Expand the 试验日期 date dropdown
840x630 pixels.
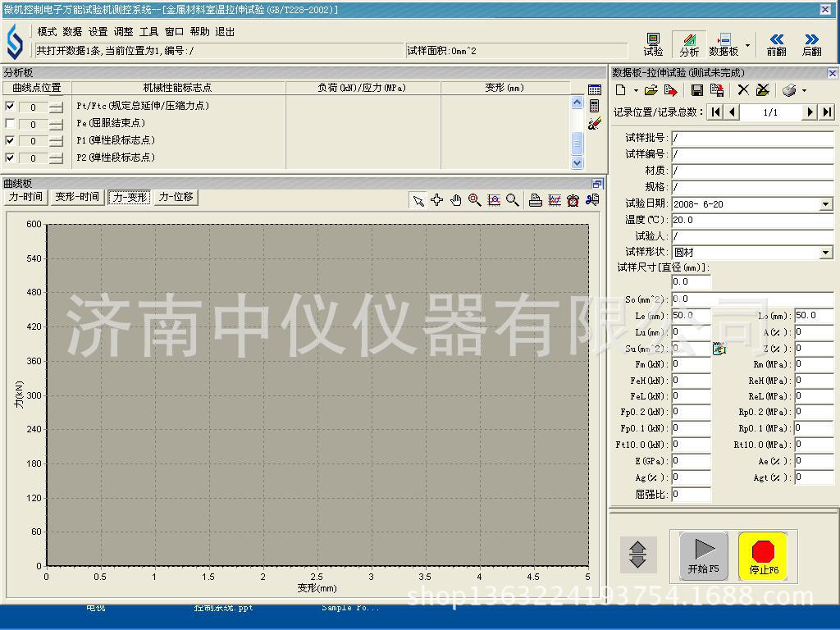tap(825, 204)
